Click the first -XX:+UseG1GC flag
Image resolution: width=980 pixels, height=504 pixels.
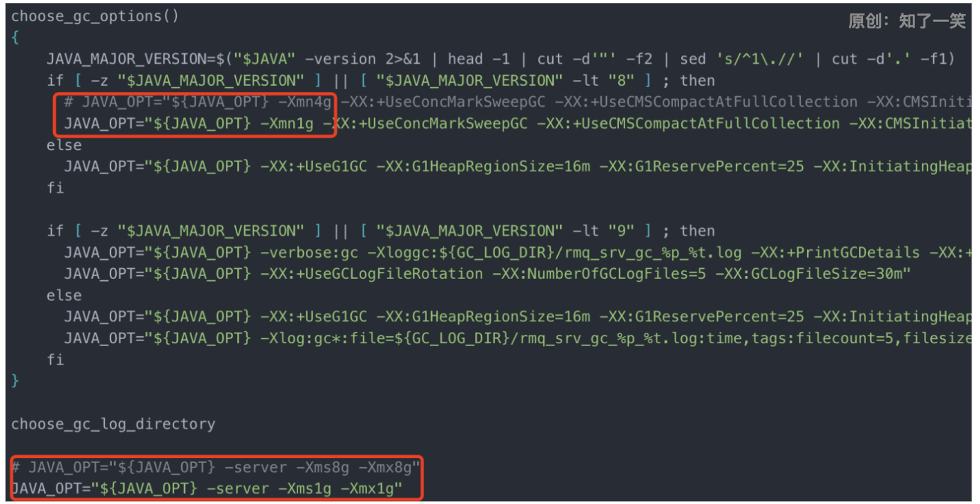click(x=314, y=166)
